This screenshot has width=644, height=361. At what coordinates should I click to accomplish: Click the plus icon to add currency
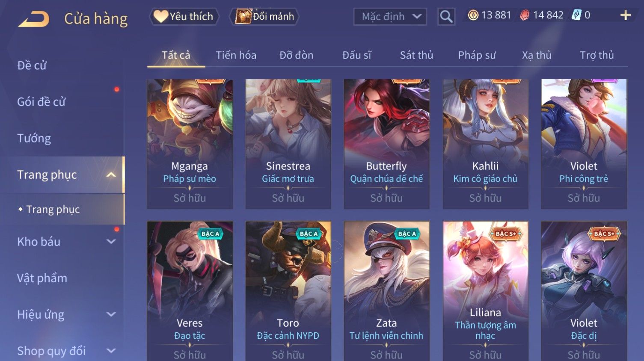tap(626, 15)
